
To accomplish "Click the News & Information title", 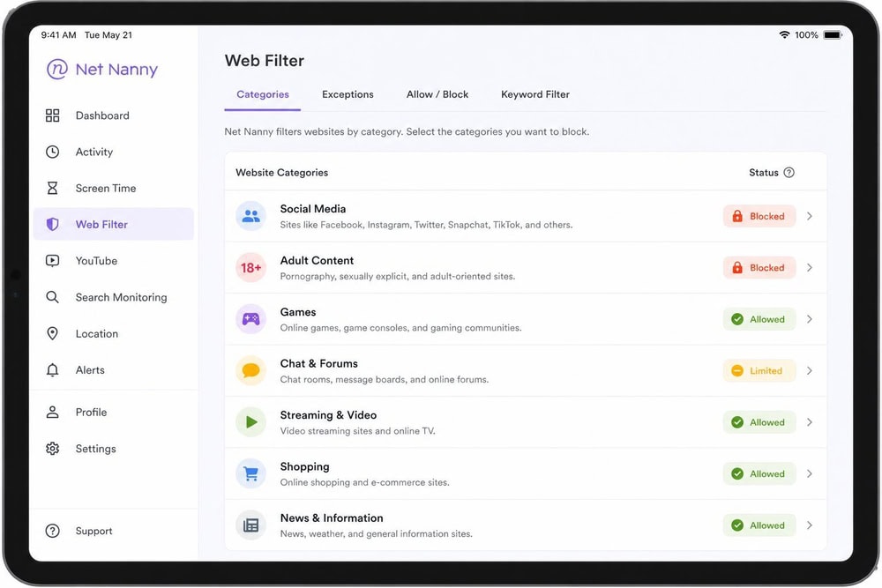I will click(x=332, y=518).
